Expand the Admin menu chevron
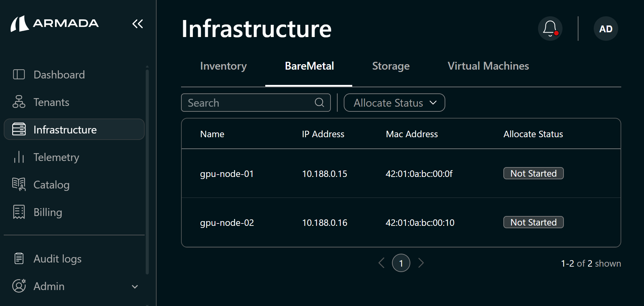Image resolution: width=644 pixels, height=306 pixels. coord(135,287)
